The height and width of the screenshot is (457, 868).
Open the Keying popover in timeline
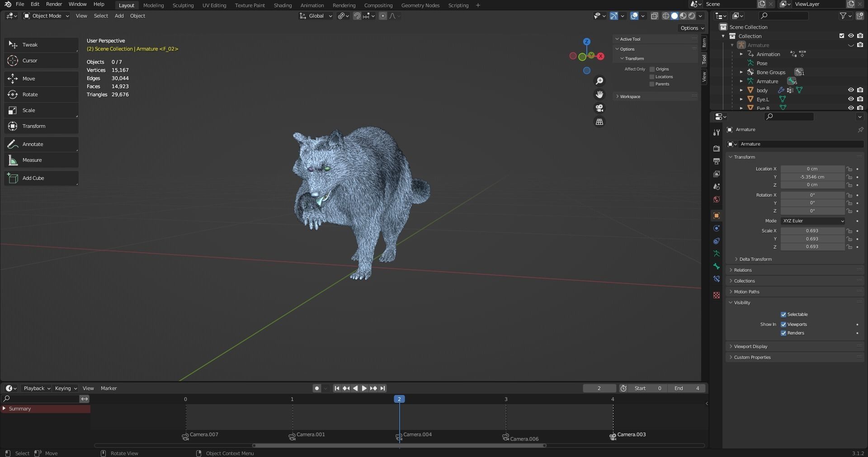coord(66,388)
